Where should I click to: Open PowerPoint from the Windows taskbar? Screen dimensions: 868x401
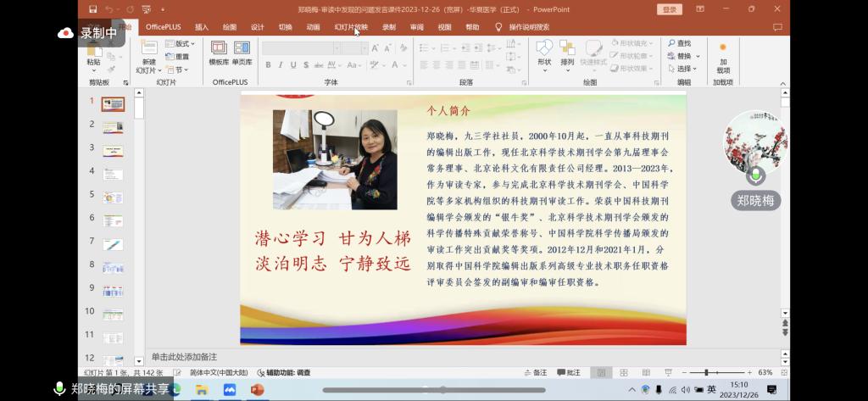pyautogui.click(x=257, y=390)
